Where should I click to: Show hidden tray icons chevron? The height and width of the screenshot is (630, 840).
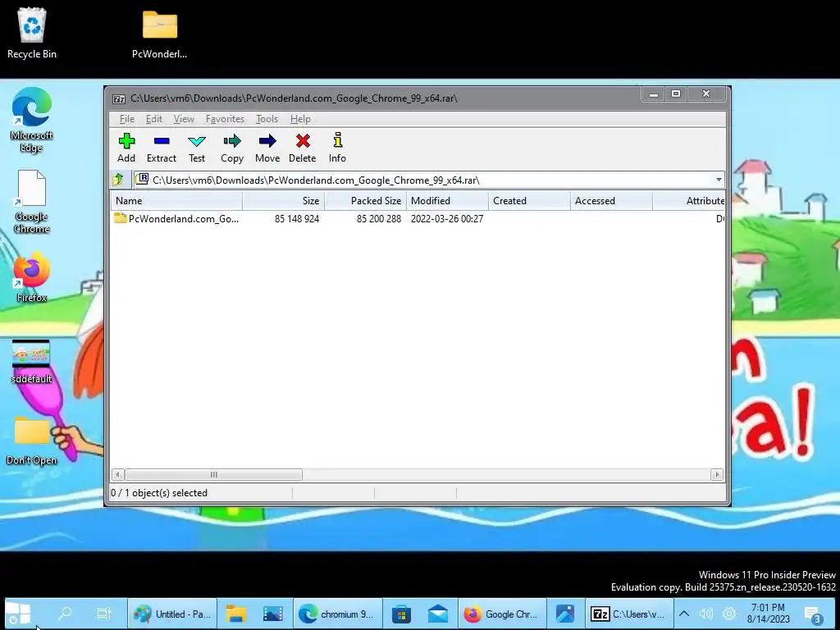pos(684,614)
